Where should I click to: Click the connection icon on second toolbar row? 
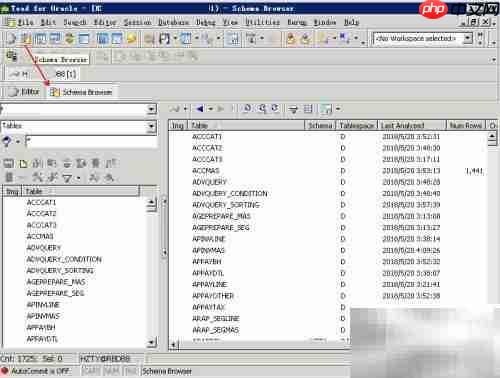pos(12,56)
